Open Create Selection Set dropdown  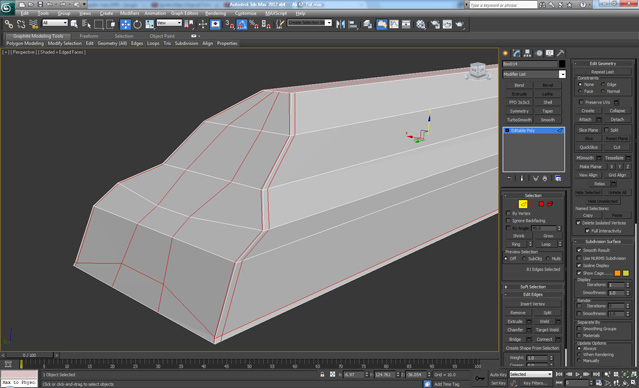(310, 23)
